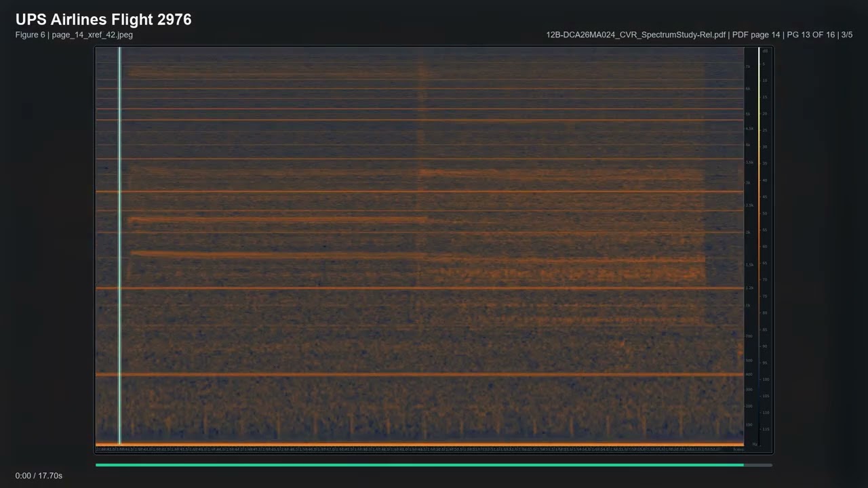Select the Figure 6 page_14_xref_42.jpeg caption
Screen dimensions: 868x488
point(74,35)
